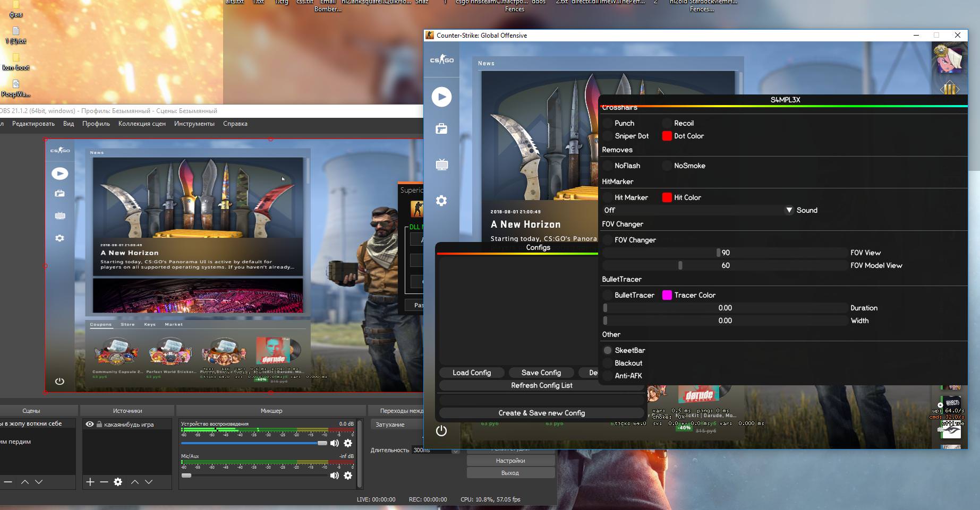Image resolution: width=980 pixels, height=510 pixels.
Task: Open Вид menu in OBS
Action: point(69,124)
